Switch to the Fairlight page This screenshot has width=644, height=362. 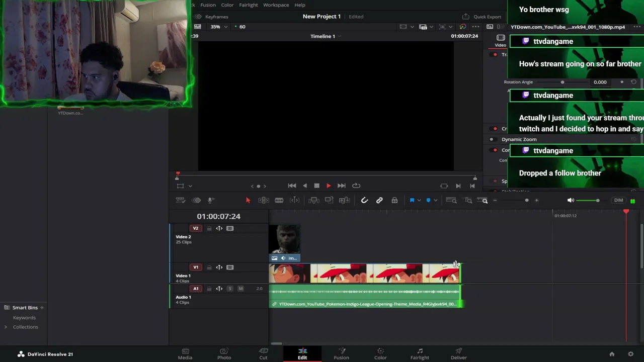[420, 354]
